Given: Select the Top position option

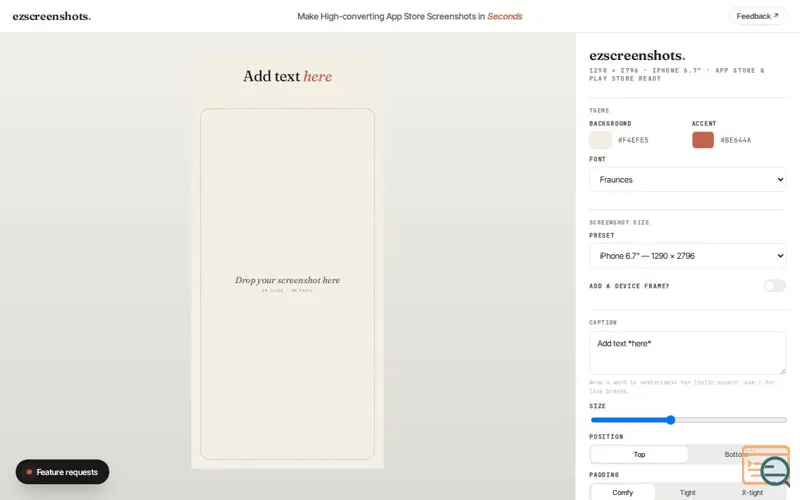Looking at the screenshot, I should tap(639, 454).
